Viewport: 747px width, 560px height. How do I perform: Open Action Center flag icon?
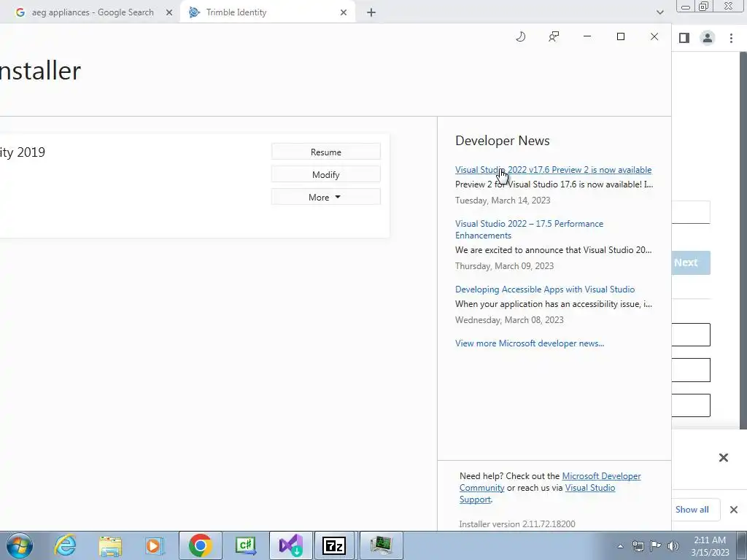click(656, 546)
